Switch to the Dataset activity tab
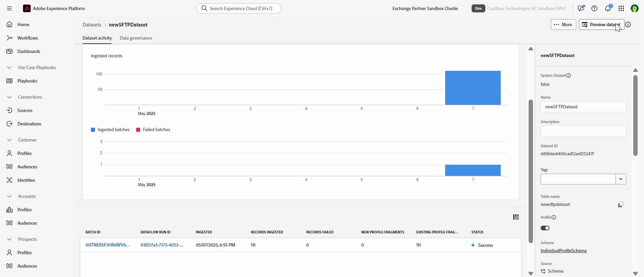Image resolution: width=644 pixels, height=277 pixels. tap(97, 38)
